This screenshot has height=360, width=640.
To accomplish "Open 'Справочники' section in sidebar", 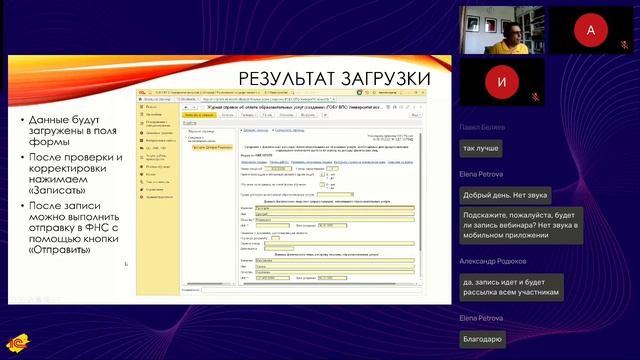I will 154,189.
